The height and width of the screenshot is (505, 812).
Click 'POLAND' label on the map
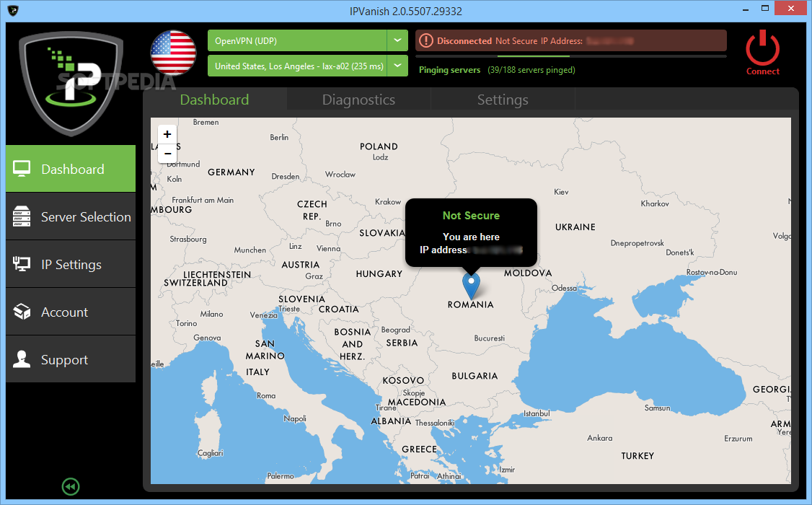(x=379, y=146)
